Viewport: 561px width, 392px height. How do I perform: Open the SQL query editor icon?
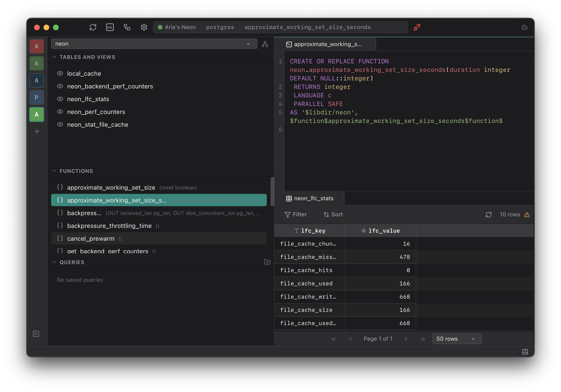[110, 27]
